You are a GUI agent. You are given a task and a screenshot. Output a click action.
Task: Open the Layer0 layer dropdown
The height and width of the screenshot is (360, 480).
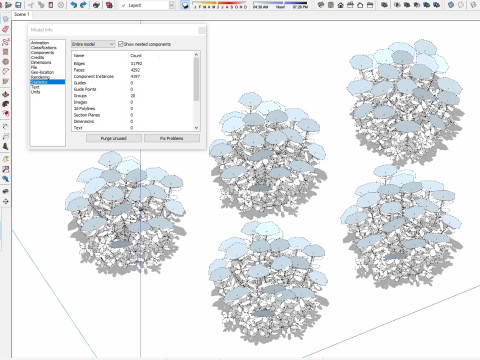[x=148, y=5]
